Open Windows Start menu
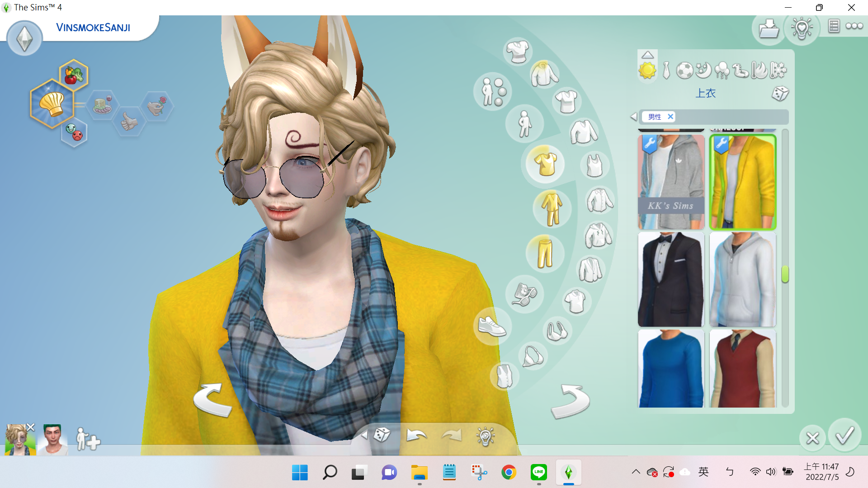 tap(300, 473)
